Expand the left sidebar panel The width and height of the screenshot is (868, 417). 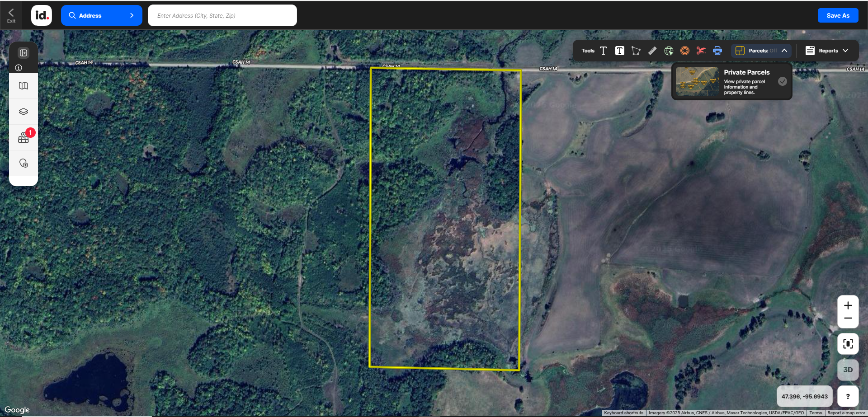pyautogui.click(x=24, y=53)
